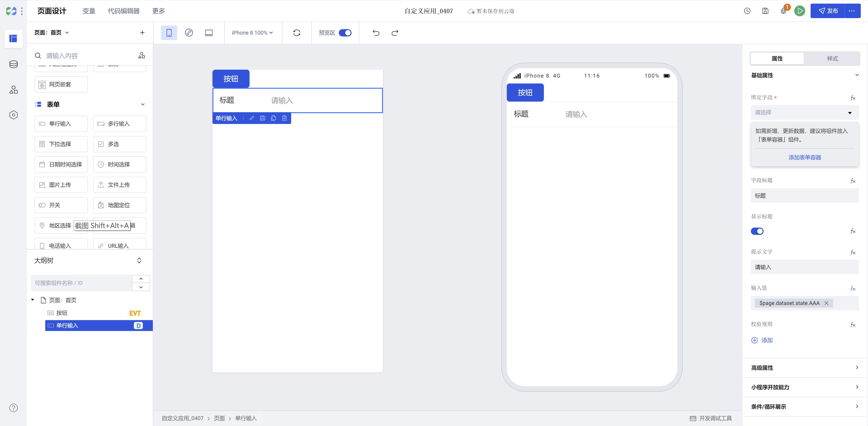
Task: Click the 字段标题 input containing 标题
Action: point(805,196)
